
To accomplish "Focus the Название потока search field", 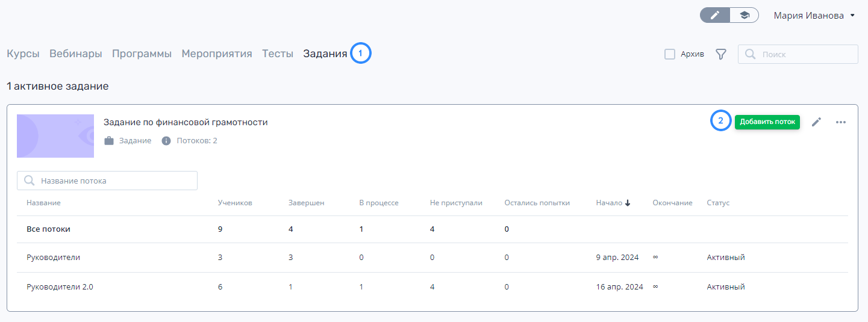I will (x=107, y=181).
